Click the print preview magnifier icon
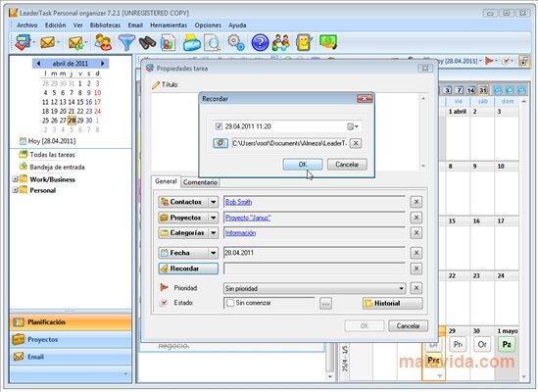 (x=212, y=43)
